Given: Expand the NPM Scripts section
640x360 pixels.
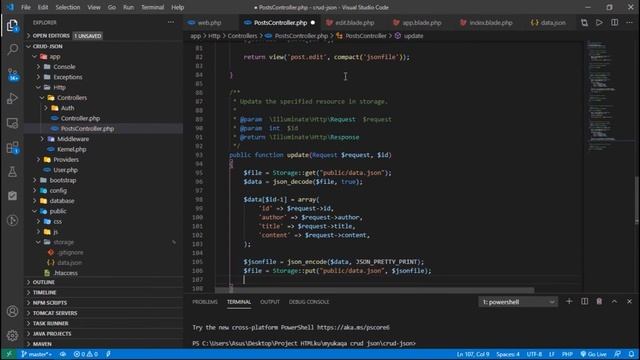Looking at the screenshot, I should coord(104,303).
